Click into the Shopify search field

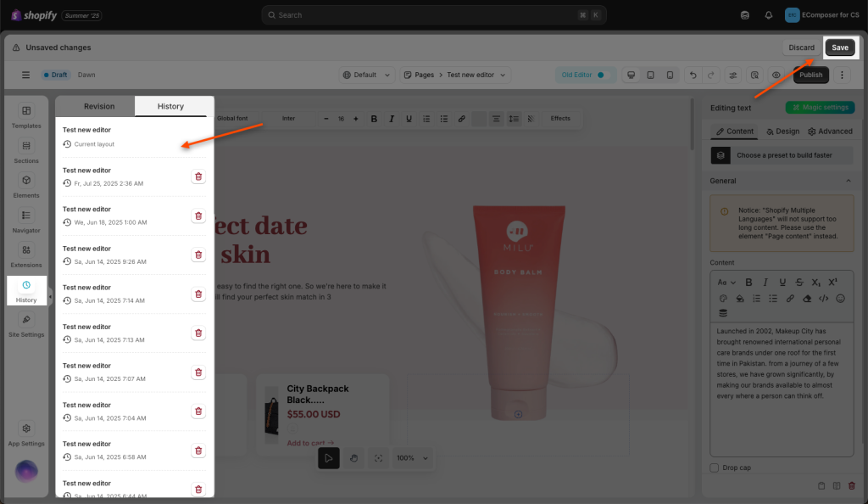(x=433, y=15)
